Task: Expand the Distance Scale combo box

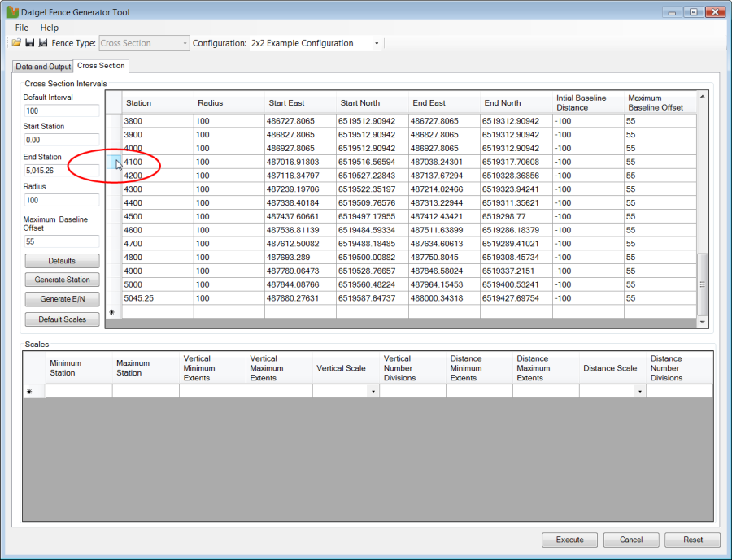Action: coord(640,392)
